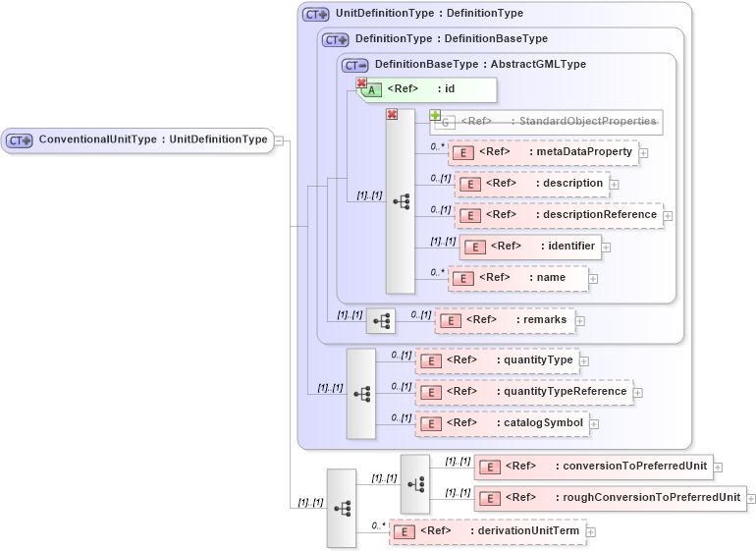Expand identifier element
This screenshot has height=551, width=756.
pos(606,248)
